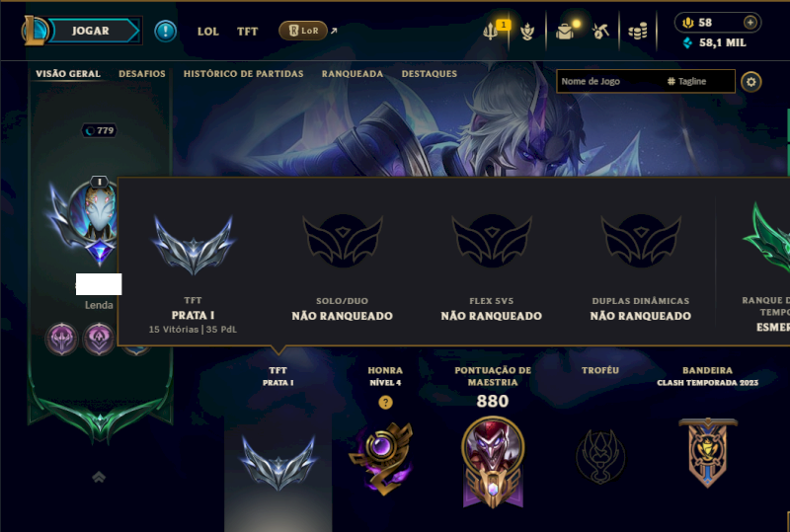The image size is (790, 532).
Task: Open the Loot briefcase icon
Action: (x=565, y=32)
